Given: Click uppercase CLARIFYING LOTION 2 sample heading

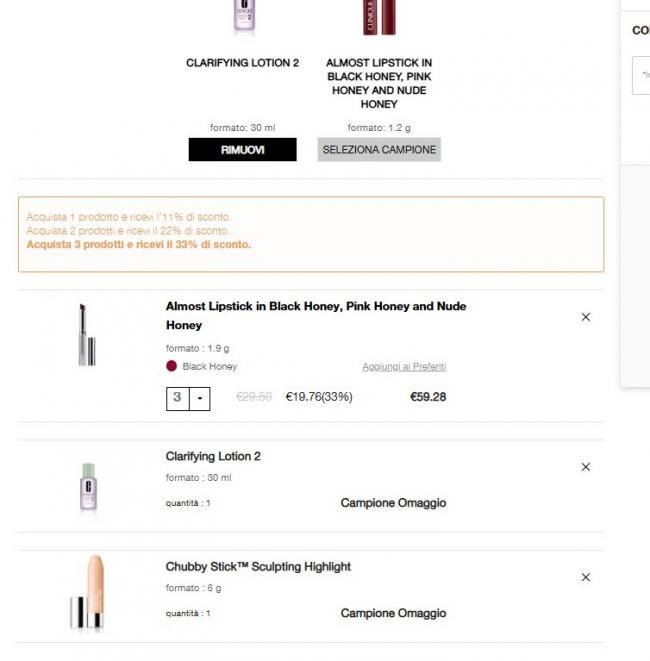Looking at the screenshot, I should [243, 63].
